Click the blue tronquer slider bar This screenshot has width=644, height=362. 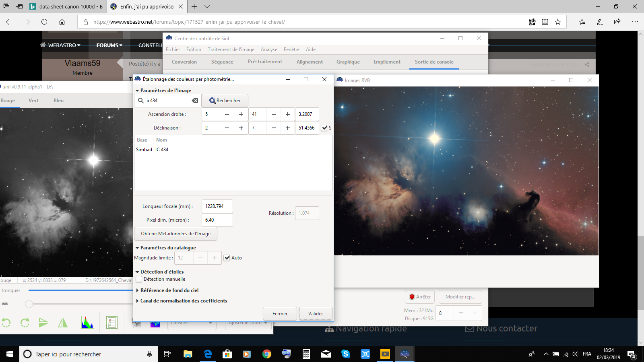click(80, 290)
